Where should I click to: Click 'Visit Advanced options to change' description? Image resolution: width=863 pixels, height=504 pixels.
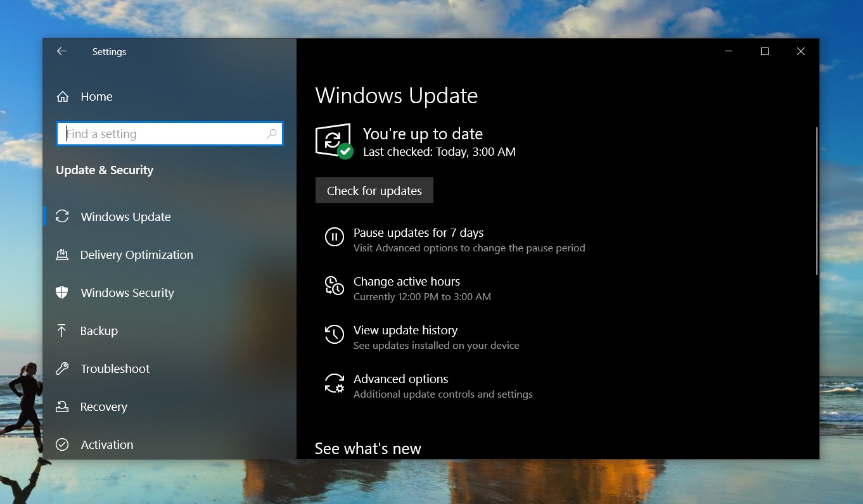pyautogui.click(x=469, y=248)
